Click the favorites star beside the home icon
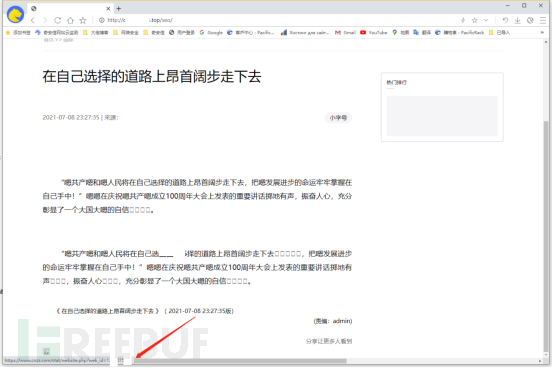The image size is (553, 368). click(83, 20)
